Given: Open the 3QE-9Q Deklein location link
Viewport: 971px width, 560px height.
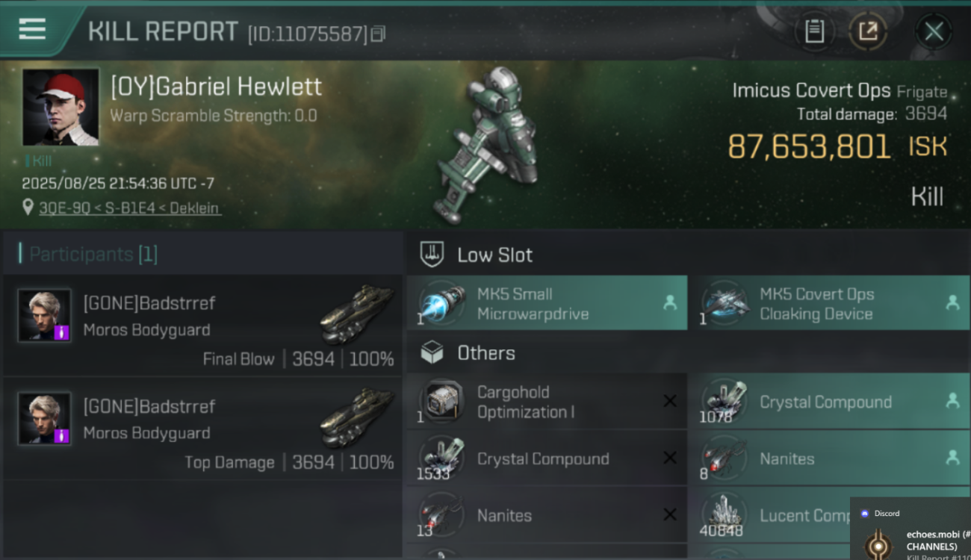Looking at the screenshot, I should click(x=129, y=208).
